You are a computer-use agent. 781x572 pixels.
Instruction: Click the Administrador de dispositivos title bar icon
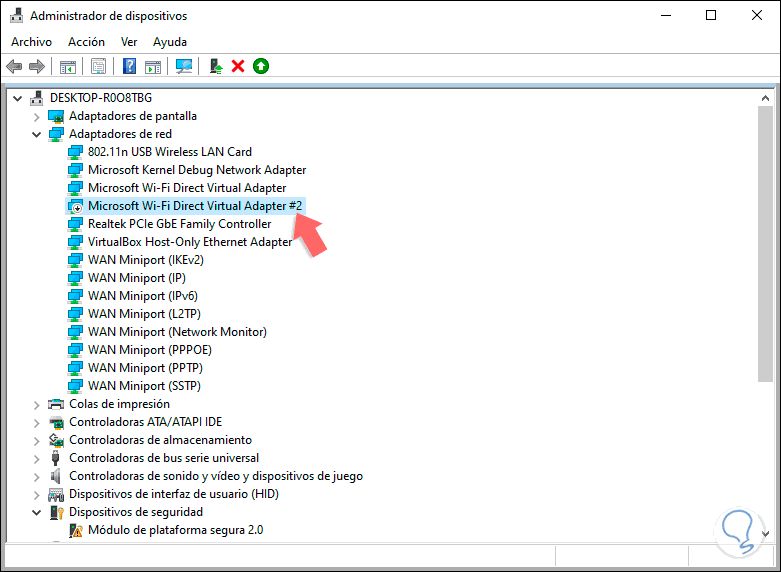[x=16, y=15]
